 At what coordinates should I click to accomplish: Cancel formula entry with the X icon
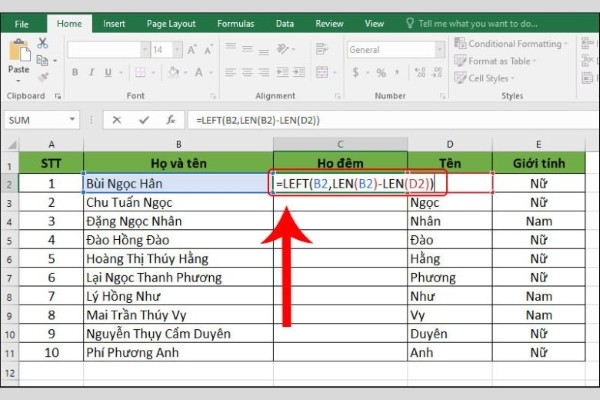119,119
